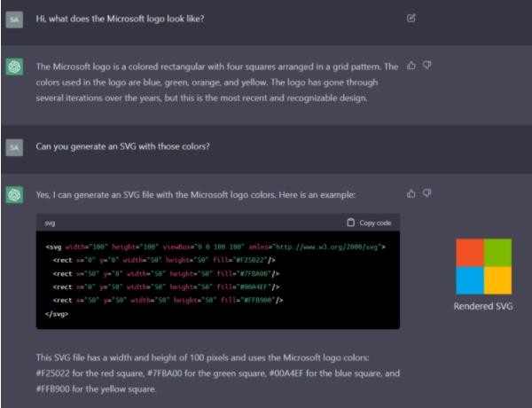Select the yellow square in the rendered SVG
The height and width of the screenshot is (408, 532).
[x=498, y=280]
